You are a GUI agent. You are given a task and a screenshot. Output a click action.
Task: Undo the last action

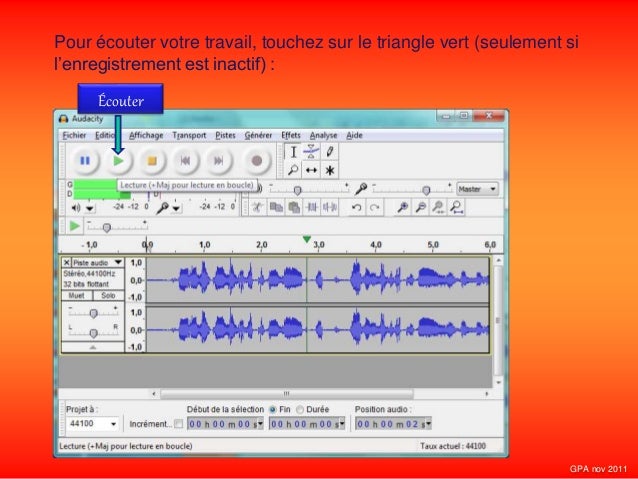point(356,208)
